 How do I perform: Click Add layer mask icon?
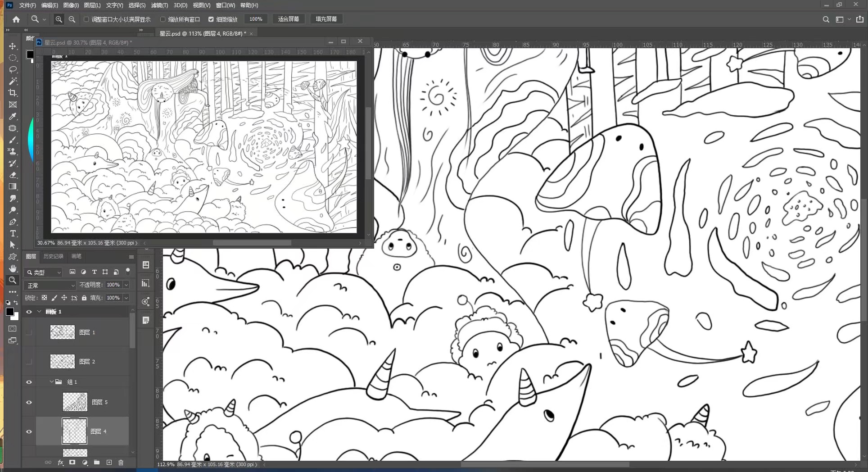click(x=72, y=463)
